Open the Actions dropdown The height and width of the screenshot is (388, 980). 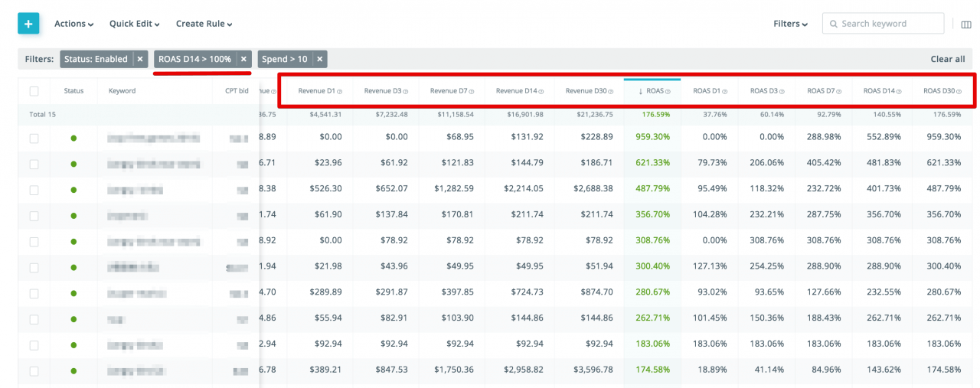click(x=73, y=24)
